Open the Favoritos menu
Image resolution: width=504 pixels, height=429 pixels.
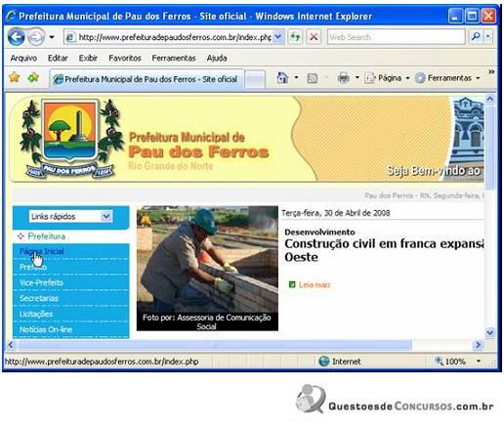tap(125, 58)
